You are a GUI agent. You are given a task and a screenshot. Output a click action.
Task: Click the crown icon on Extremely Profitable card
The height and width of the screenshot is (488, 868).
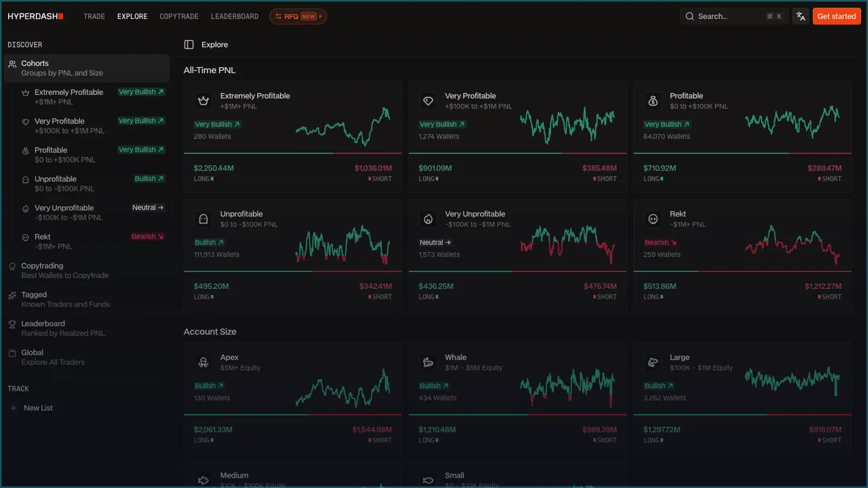203,101
